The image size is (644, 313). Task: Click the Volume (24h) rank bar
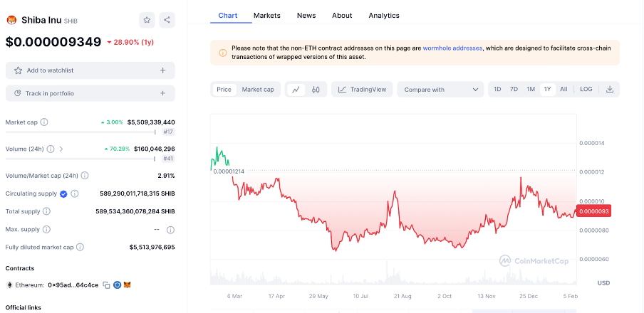80,159
